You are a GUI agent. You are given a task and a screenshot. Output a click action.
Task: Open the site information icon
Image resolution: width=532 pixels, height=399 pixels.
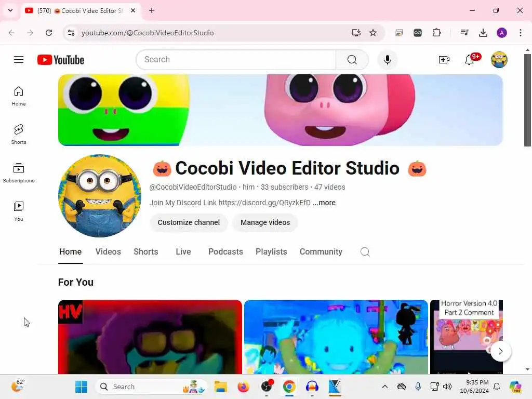pos(71,33)
